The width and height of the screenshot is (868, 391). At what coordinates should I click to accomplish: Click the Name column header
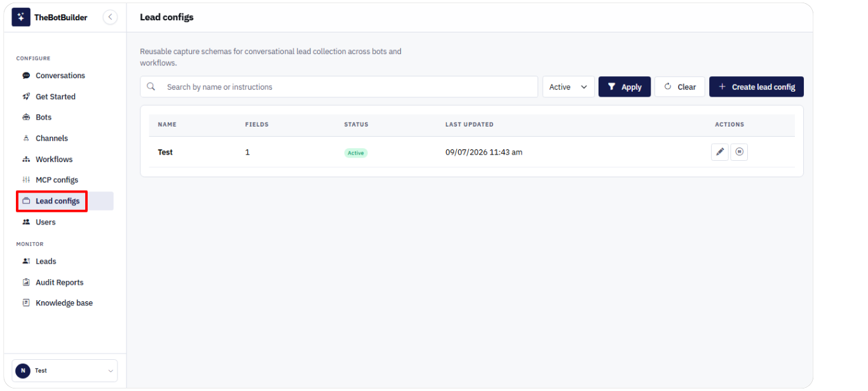click(167, 125)
